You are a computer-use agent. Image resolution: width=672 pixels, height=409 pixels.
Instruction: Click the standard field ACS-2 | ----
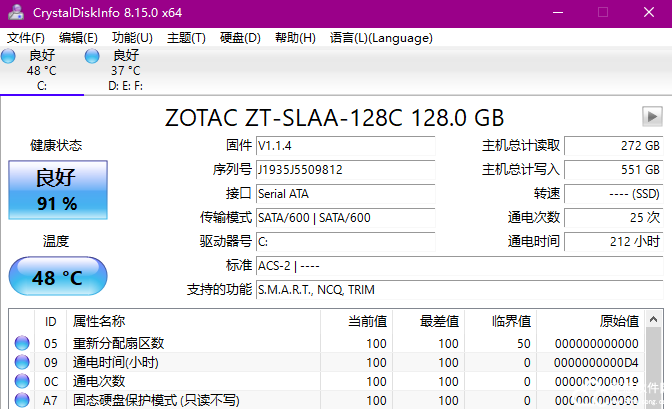pos(459,266)
